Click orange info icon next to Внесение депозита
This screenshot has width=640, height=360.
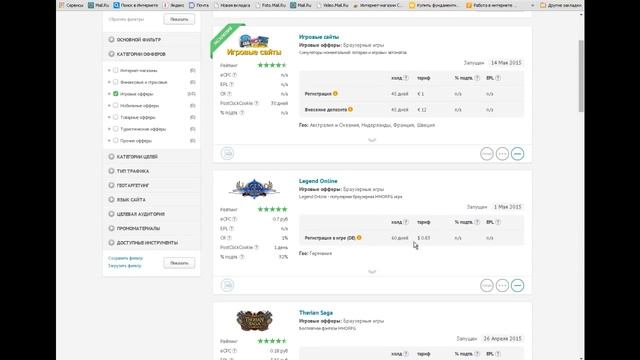click(350, 109)
